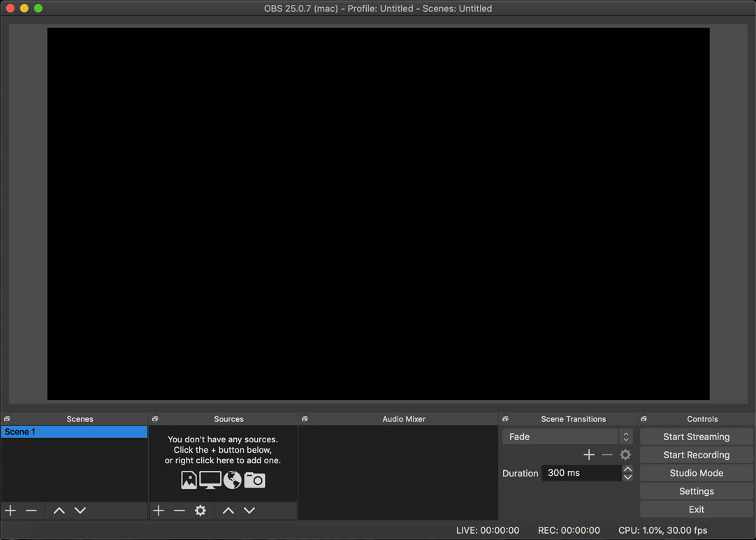
Task: Click the Exit button
Action: pos(696,509)
